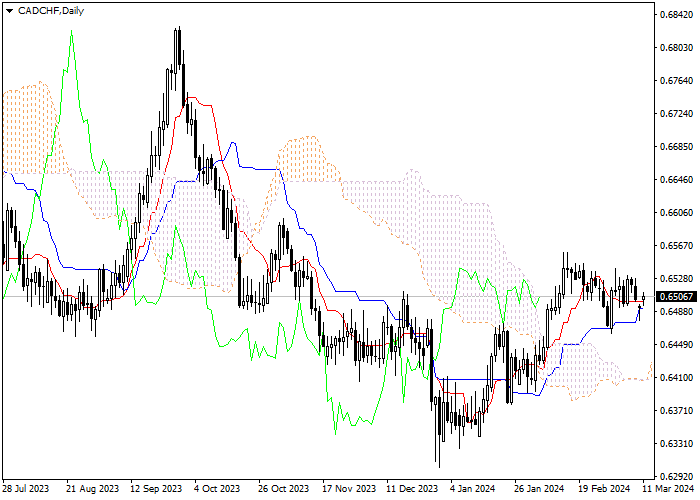This screenshot has width=700, height=500.
Task: Click the 4 Oct 2023 date label
Action: tap(217, 489)
